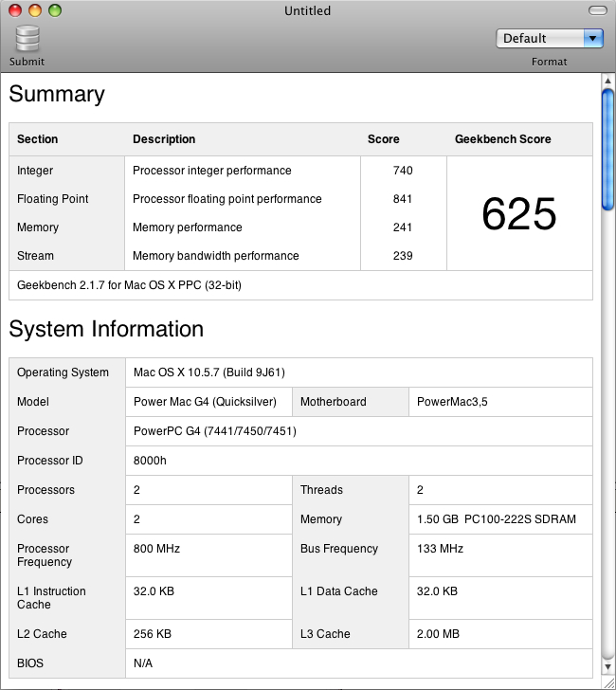Click the 'Score' column header
The height and width of the screenshot is (690, 616).
384,139
